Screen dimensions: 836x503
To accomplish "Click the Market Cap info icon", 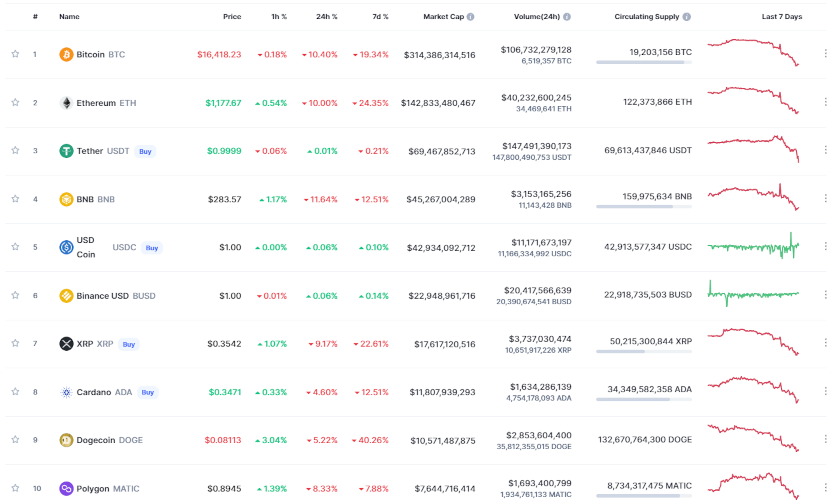I will click(471, 17).
